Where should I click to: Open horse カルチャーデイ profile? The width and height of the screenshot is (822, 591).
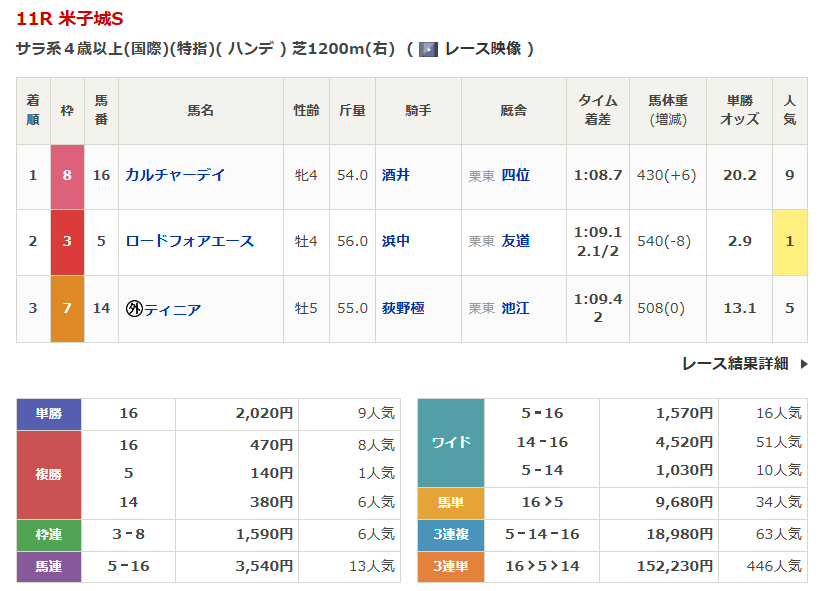[175, 175]
